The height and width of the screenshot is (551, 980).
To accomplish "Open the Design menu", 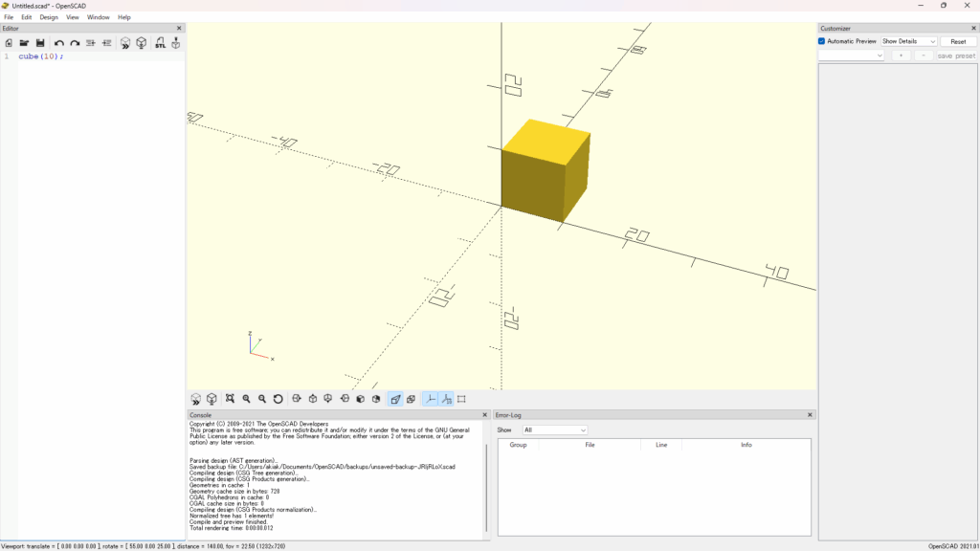I will pos(49,17).
